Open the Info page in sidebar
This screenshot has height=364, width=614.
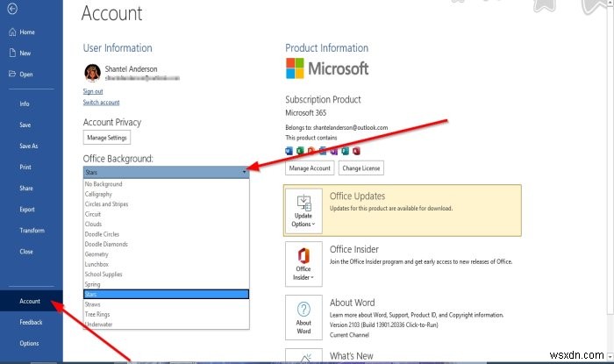[25, 103]
